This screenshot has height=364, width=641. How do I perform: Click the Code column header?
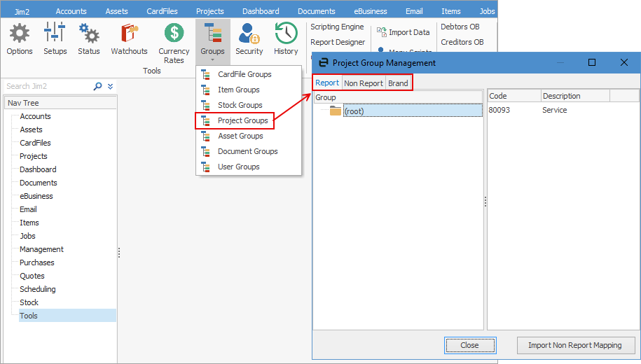point(514,96)
